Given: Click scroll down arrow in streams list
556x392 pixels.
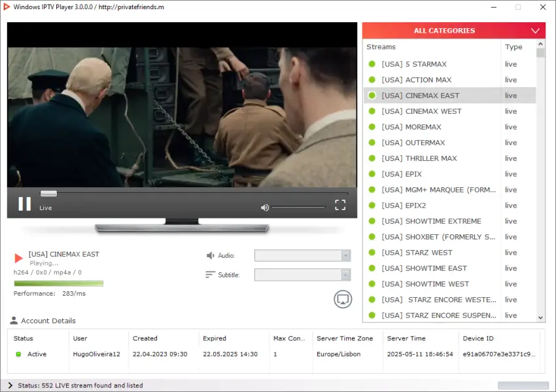Looking at the screenshot, I should click(540, 317).
